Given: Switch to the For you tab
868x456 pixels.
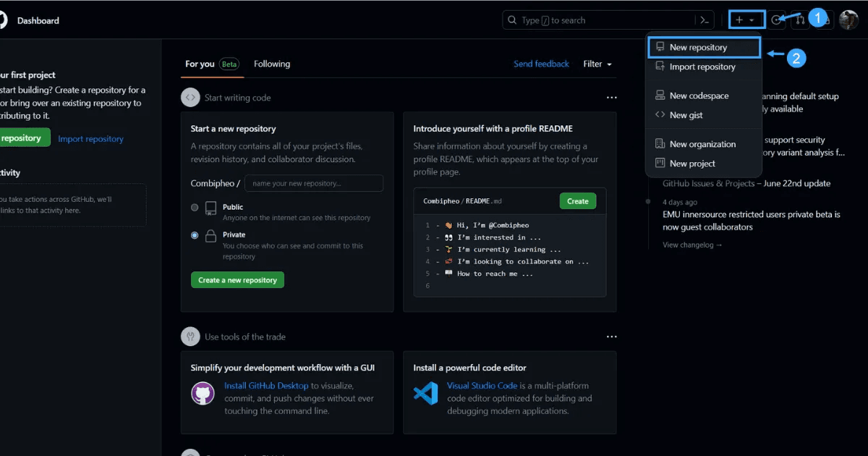Looking at the screenshot, I should click(212, 64).
